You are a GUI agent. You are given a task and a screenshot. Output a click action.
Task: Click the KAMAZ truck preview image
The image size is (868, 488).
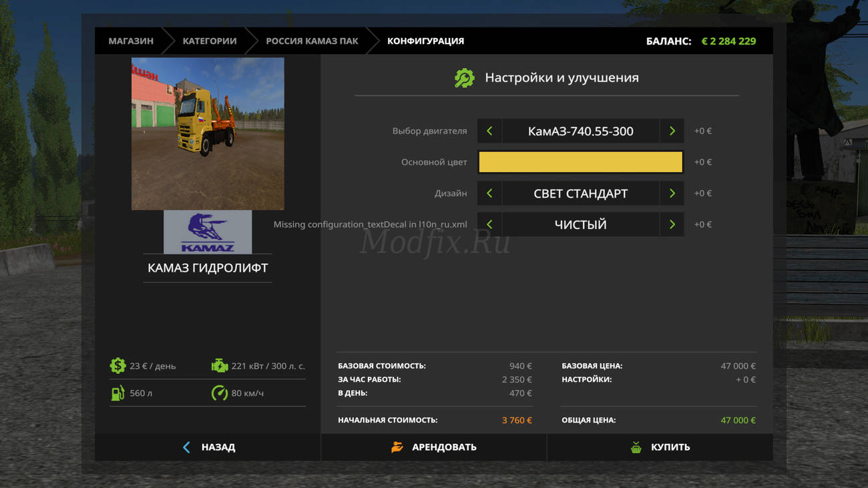208,134
